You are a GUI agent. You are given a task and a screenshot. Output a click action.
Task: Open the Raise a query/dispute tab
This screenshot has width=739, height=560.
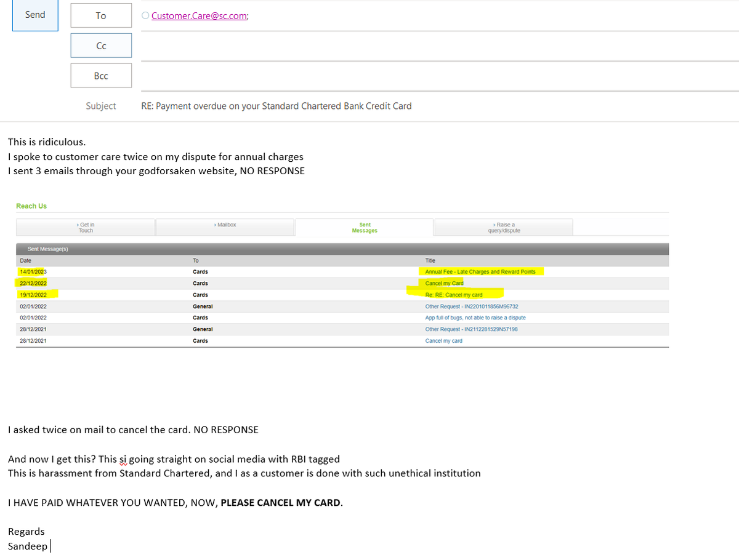[504, 227]
